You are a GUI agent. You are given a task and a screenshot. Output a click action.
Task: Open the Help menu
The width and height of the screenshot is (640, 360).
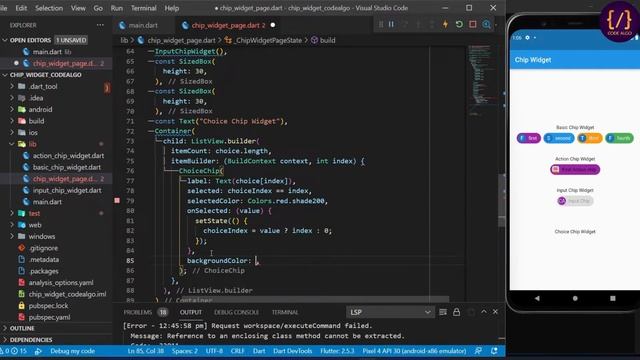coord(171,8)
